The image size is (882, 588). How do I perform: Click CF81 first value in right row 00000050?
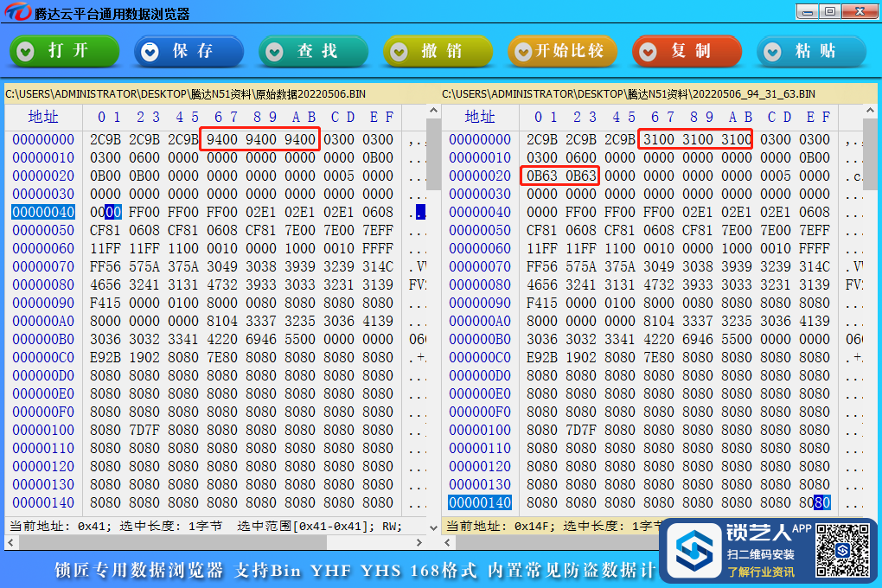[x=541, y=230]
